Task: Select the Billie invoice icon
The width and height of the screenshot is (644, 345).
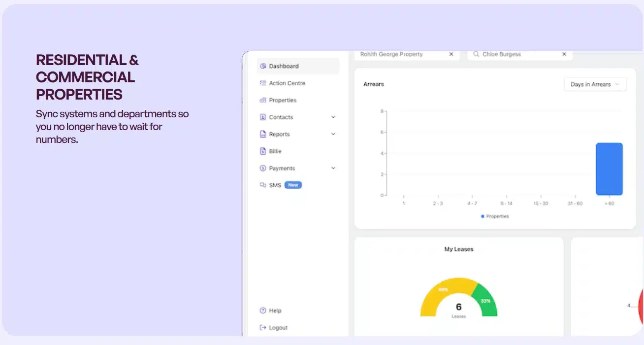Action: point(263,151)
